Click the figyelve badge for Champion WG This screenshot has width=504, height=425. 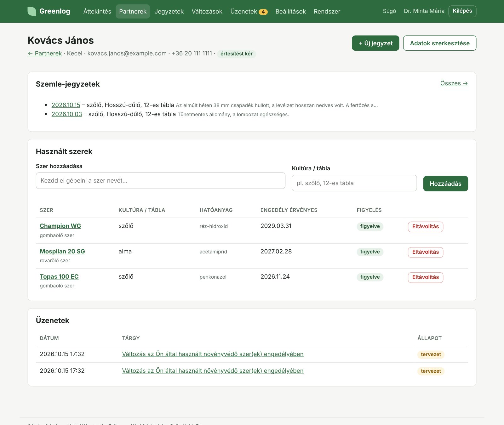pos(370,226)
